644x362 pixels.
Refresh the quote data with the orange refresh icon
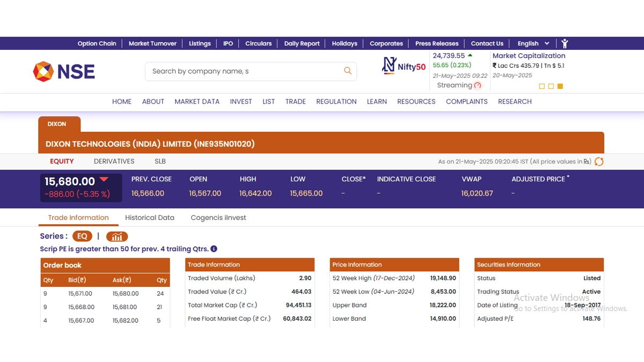[x=599, y=161]
